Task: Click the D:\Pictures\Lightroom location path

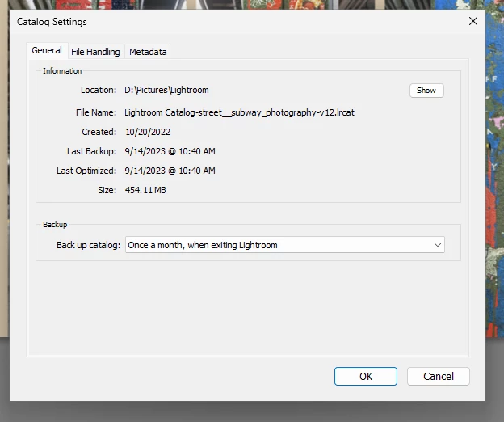Action: pos(166,90)
